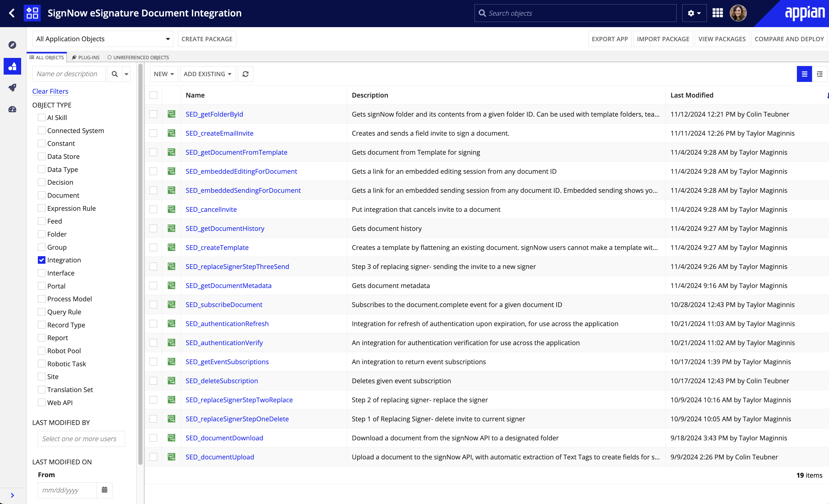Screen dimensions: 829x504
Task: Open the settings dropdown caret
Action: (699, 13)
